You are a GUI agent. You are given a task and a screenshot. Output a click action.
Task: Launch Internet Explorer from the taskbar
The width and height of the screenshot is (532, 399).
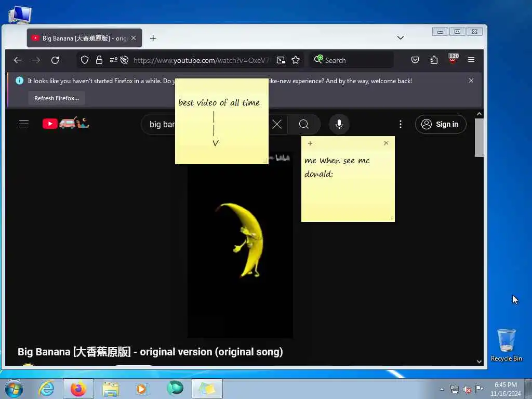pos(46,389)
